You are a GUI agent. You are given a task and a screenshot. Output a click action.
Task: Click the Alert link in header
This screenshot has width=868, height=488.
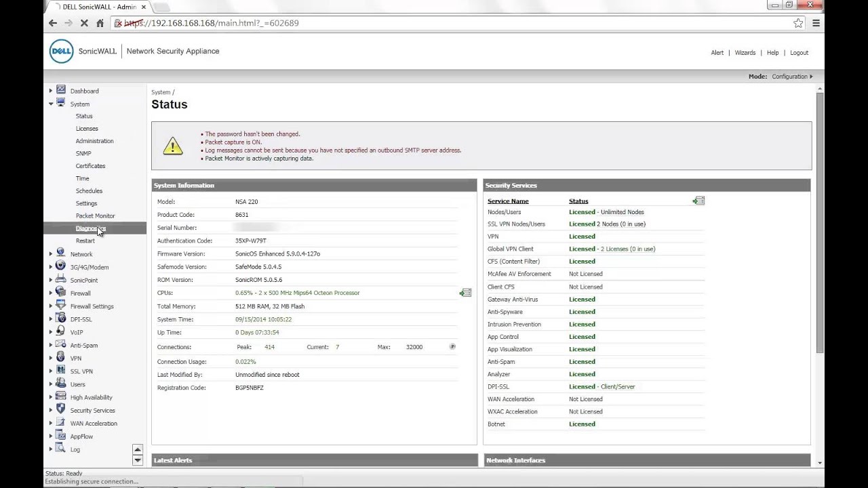717,53
